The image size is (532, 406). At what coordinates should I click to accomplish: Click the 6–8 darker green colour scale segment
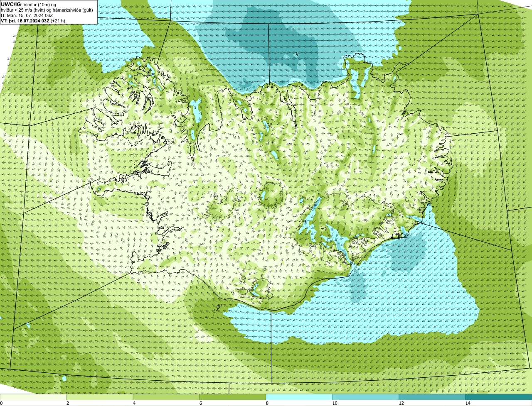tap(233, 397)
